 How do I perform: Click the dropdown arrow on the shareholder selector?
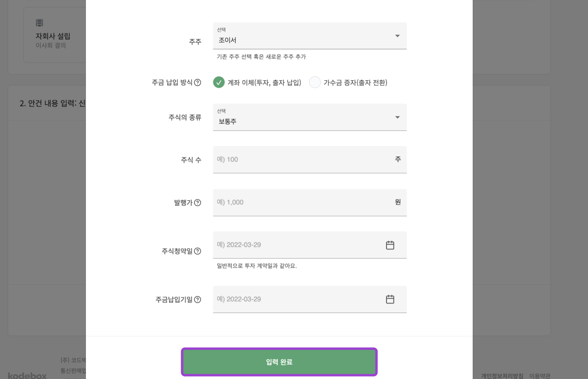pyautogui.click(x=397, y=36)
